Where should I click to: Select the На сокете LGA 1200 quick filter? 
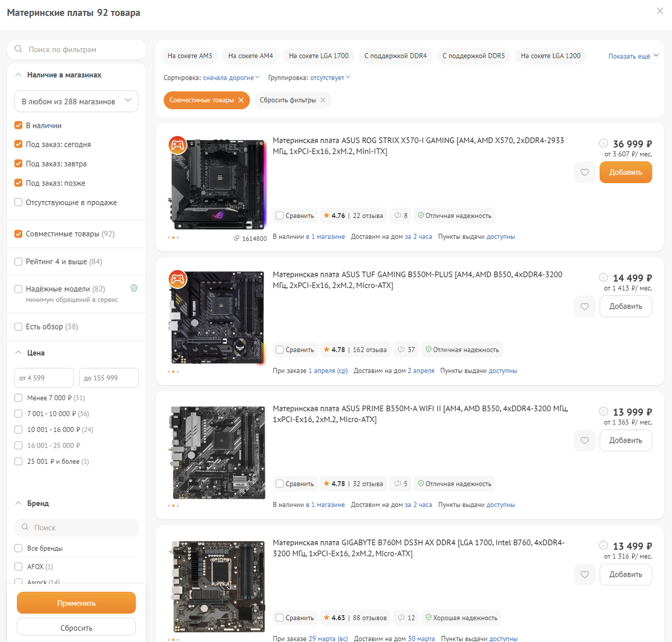[x=550, y=56]
